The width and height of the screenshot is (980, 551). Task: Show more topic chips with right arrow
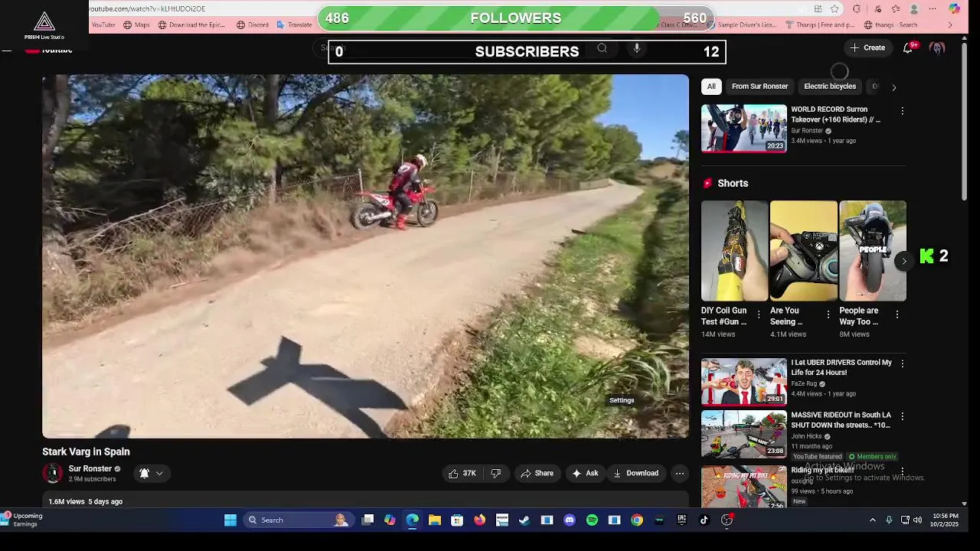click(893, 87)
